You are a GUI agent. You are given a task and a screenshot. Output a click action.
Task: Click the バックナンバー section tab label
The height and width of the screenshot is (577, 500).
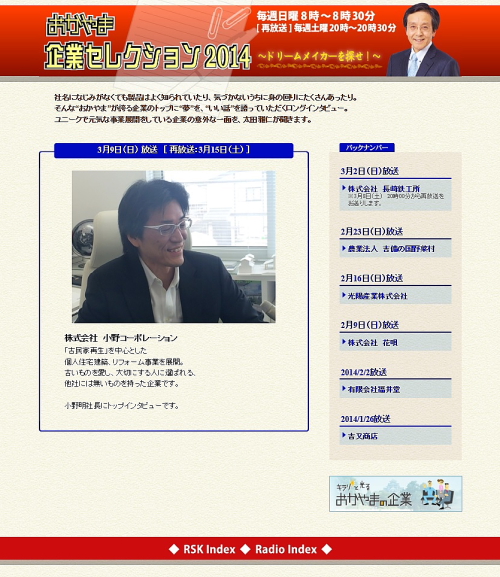click(367, 148)
